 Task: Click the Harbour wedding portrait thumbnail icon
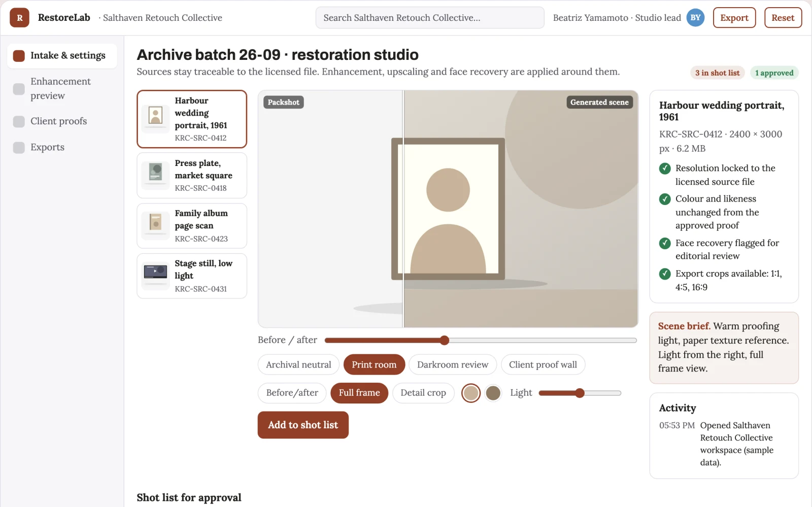point(155,119)
